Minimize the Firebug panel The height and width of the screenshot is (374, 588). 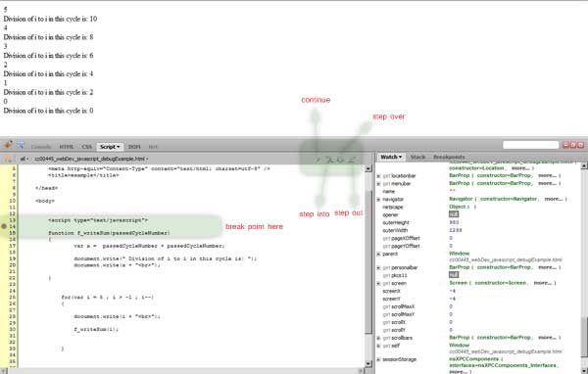tap(565, 145)
